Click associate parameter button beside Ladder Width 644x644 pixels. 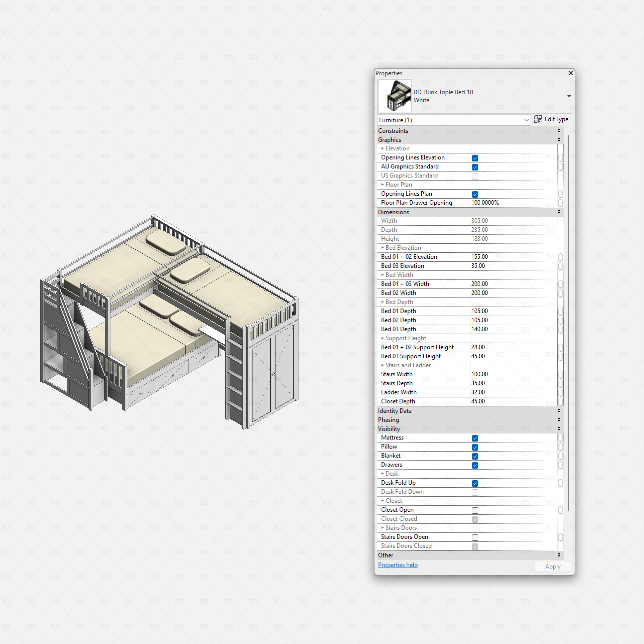point(560,393)
